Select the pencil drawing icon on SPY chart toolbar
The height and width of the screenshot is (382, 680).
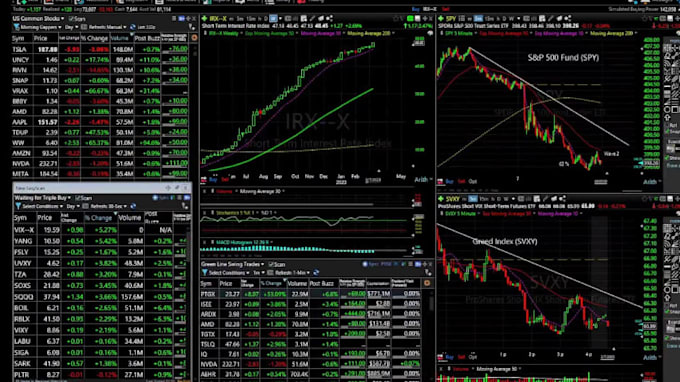click(x=551, y=19)
